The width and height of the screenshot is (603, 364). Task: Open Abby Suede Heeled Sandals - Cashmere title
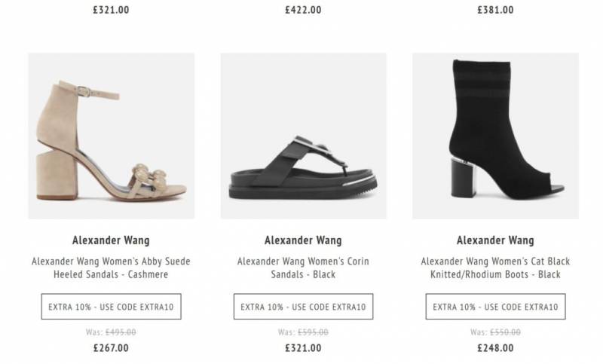pyautogui.click(x=111, y=268)
